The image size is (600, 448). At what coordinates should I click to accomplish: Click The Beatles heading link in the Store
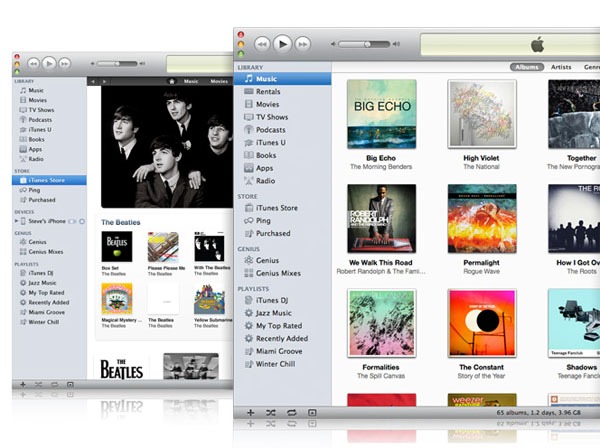(121, 221)
